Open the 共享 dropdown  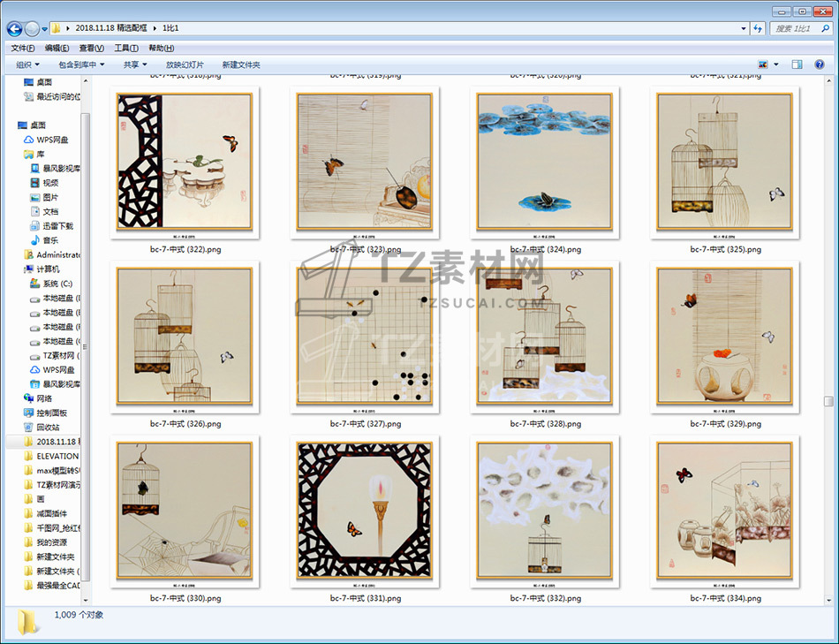click(x=135, y=64)
